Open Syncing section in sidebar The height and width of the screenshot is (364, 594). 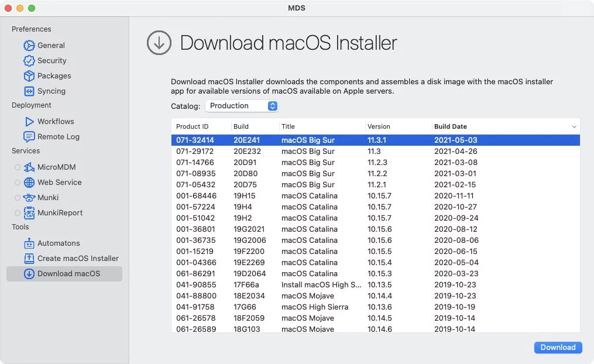pyautogui.click(x=51, y=91)
